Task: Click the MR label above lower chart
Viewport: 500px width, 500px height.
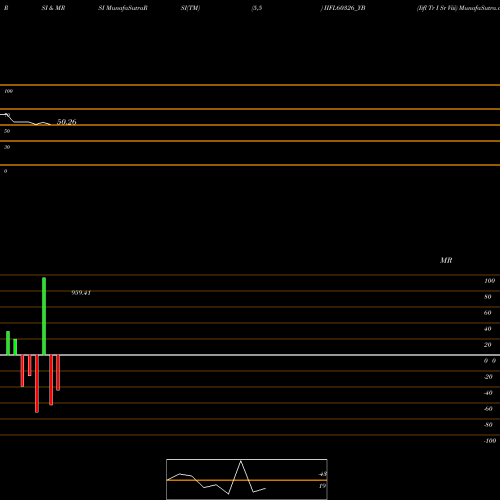Action: (446, 260)
